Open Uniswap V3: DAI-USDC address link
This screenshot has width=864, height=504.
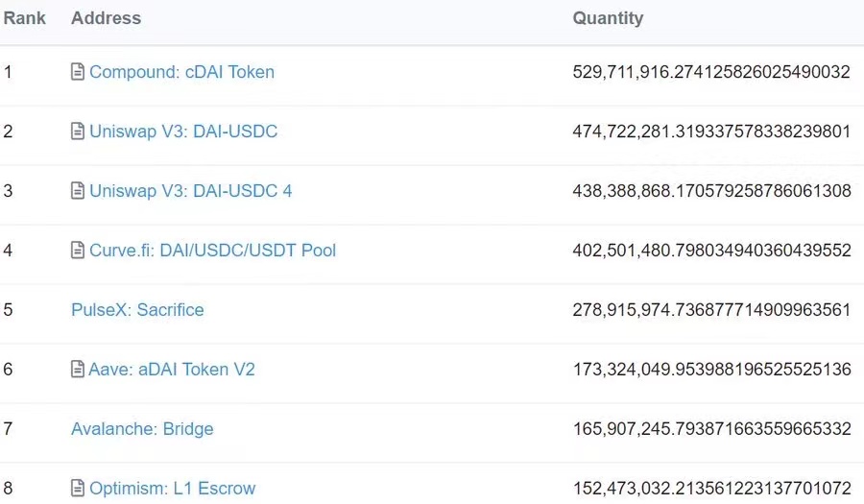pos(183,132)
